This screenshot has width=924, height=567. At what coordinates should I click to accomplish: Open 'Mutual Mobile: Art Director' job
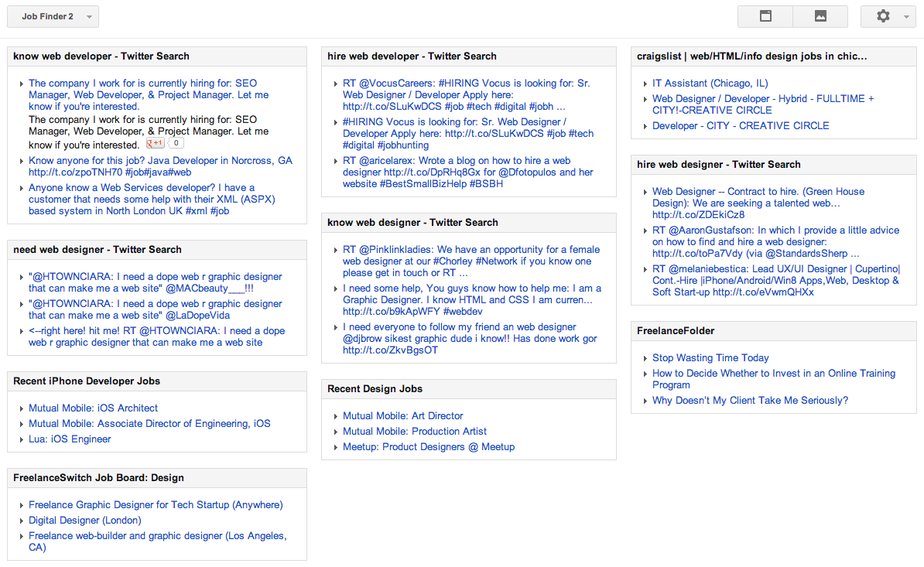click(403, 415)
